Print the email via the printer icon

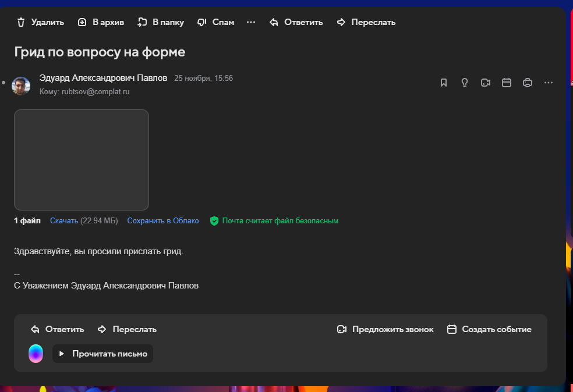click(528, 83)
